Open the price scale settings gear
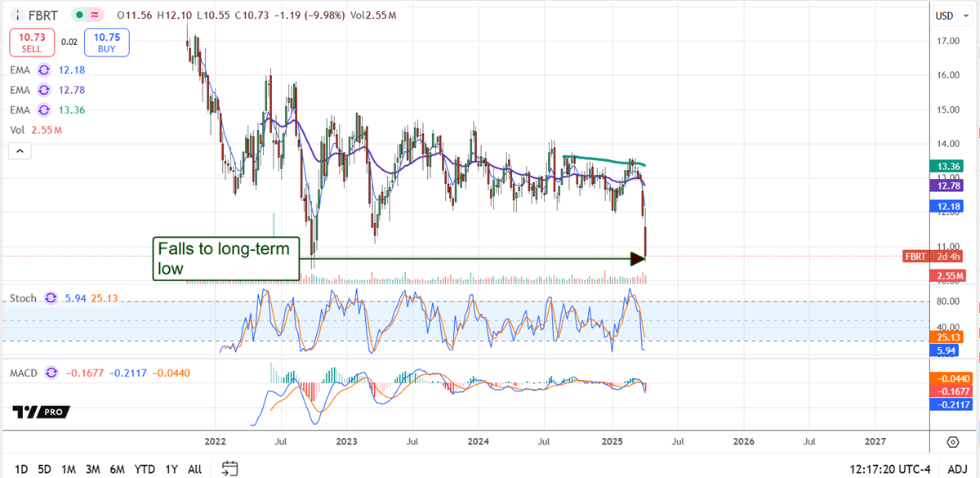The width and height of the screenshot is (980, 478). (951, 442)
